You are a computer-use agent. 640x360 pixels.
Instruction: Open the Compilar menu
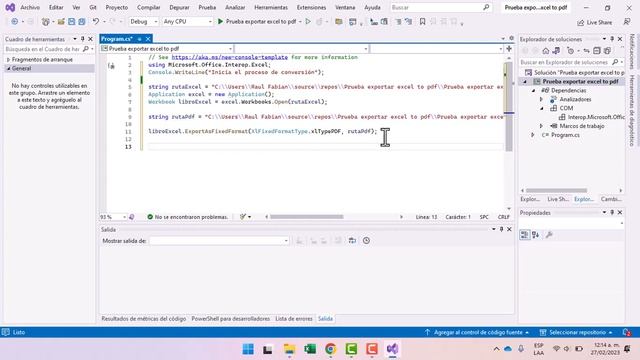149,7
